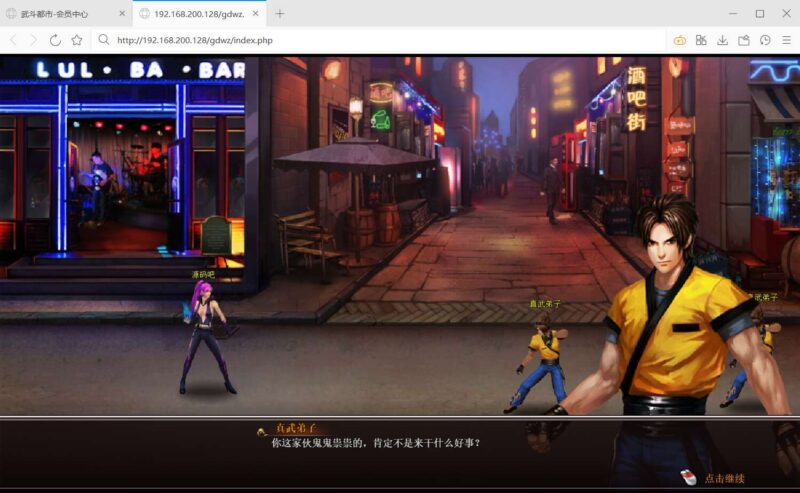Open the downloads icon in toolbar
Image resolution: width=800 pixels, height=493 pixels.
[722, 40]
